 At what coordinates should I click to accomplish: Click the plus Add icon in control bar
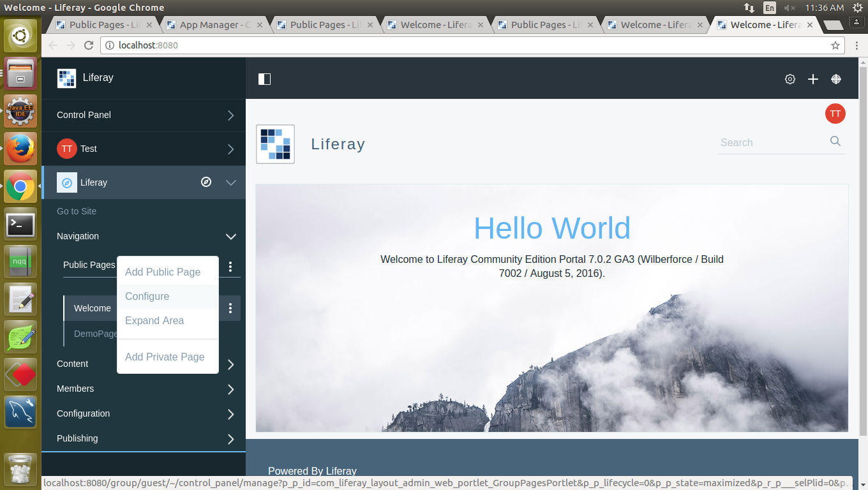[x=813, y=79]
